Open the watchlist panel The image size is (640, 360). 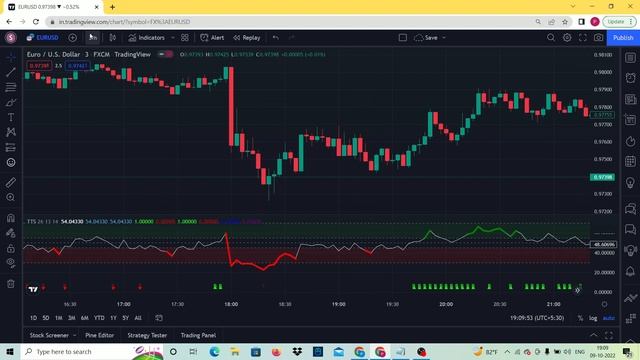[631, 58]
